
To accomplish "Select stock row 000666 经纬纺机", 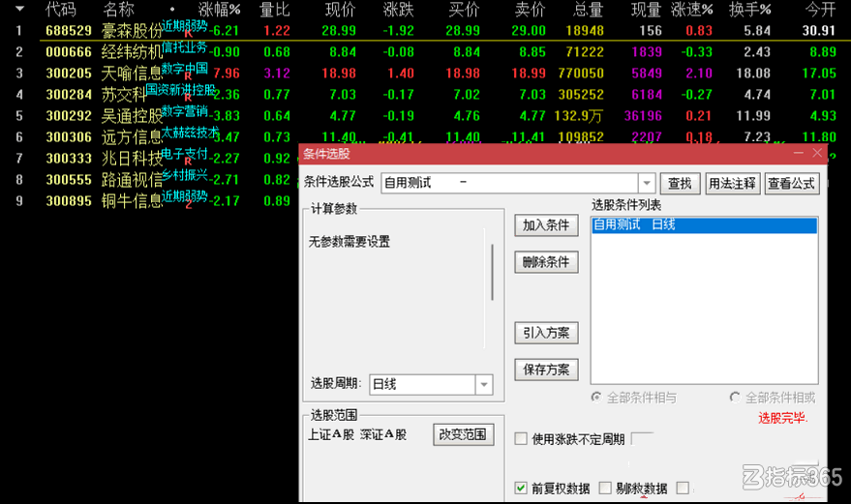I will 426,52.
